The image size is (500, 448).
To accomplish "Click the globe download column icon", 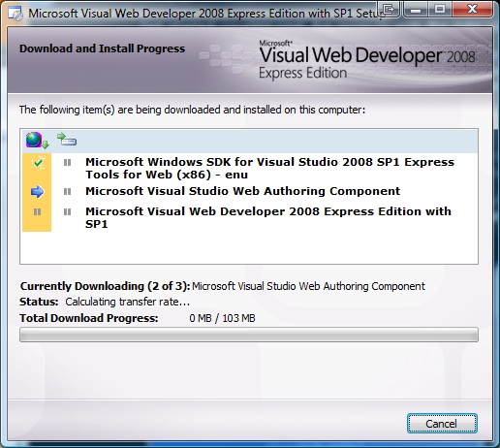I will [37, 141].
